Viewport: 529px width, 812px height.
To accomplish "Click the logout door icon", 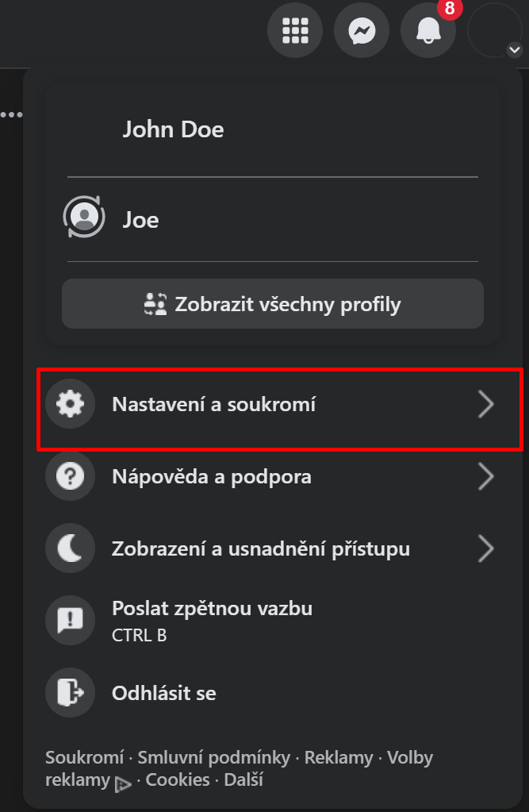I will click(70, 692).
